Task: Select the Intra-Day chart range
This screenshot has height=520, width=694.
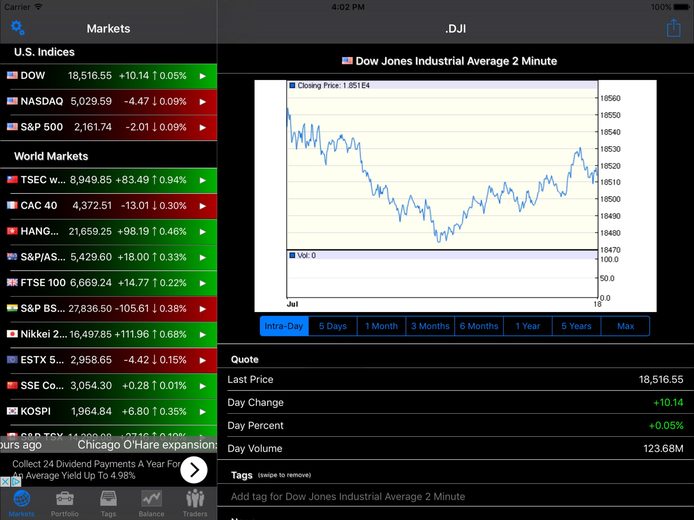Action: [284, 326]
